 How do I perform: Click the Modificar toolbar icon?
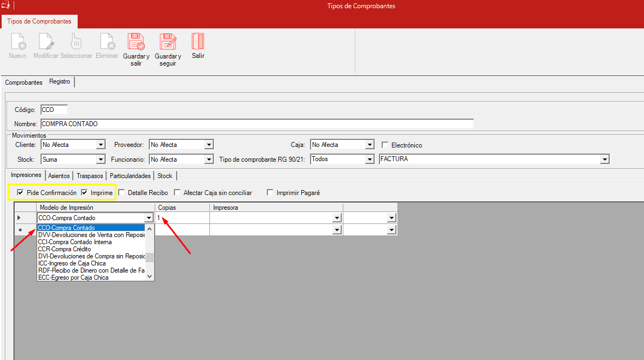pos(46,42)
